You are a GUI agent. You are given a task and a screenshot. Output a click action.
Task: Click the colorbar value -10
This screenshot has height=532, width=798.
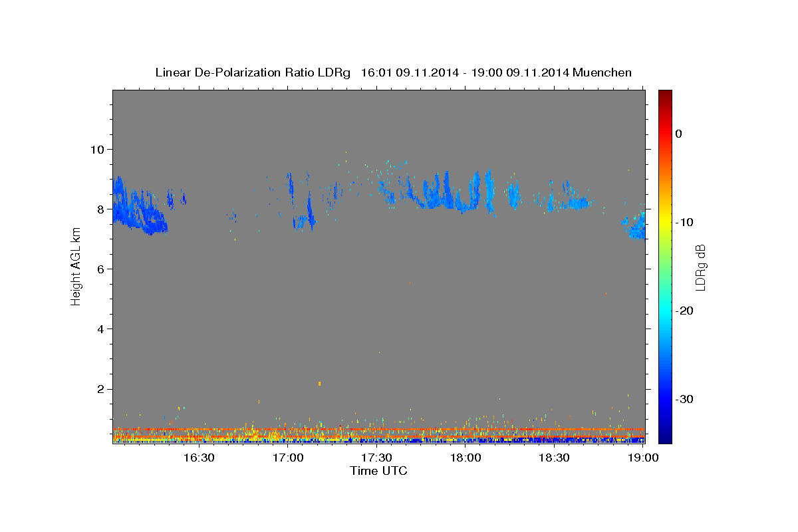click(x=684, y=222)
